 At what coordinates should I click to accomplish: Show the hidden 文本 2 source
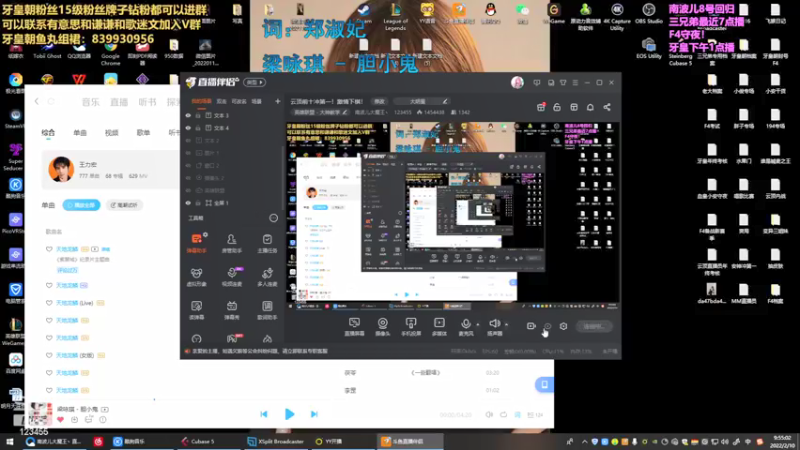[x=188, y=141]
